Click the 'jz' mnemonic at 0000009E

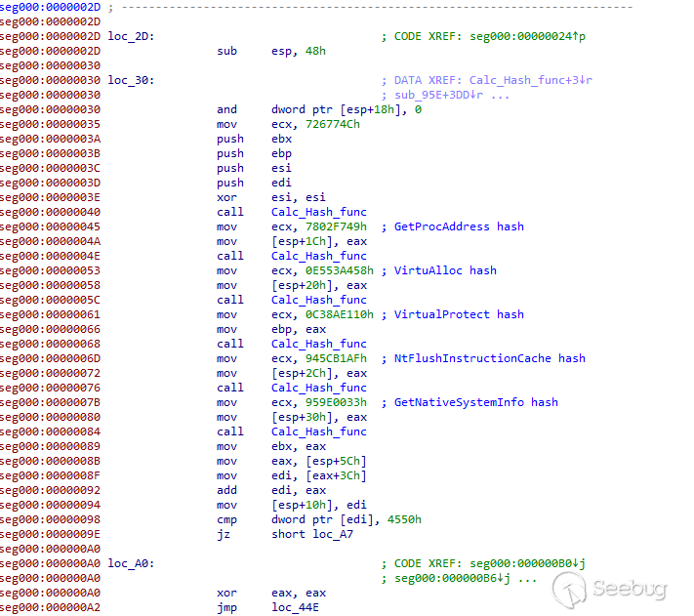pos(224,534)
